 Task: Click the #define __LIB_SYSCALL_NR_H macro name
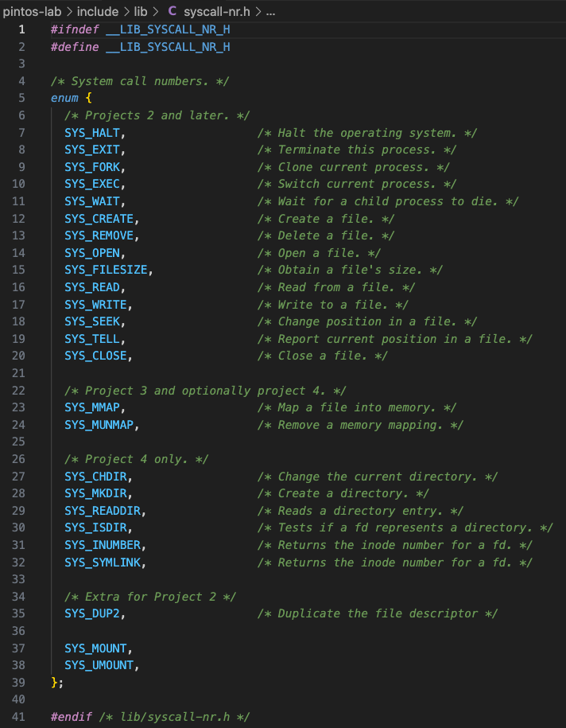(168, 47)
